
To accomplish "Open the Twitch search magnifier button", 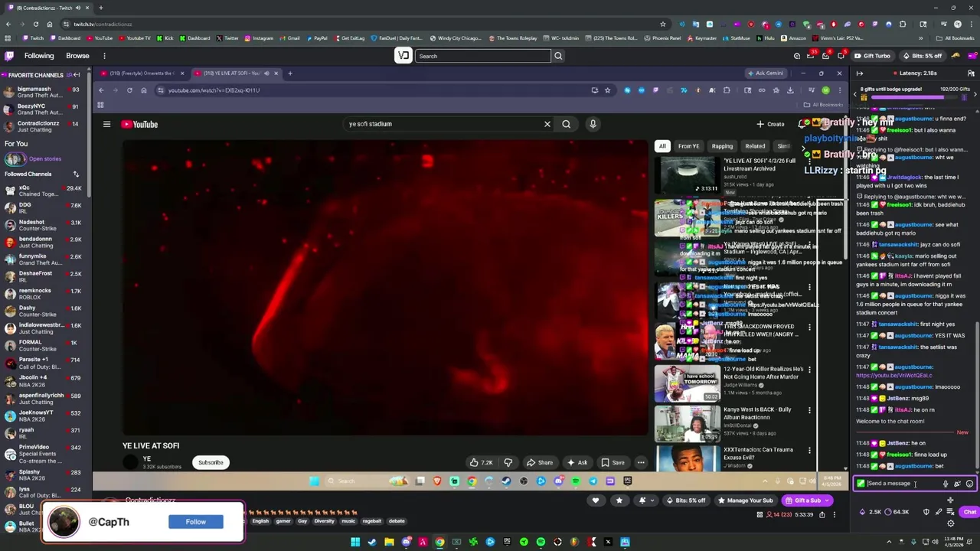I will coord(558,56).
